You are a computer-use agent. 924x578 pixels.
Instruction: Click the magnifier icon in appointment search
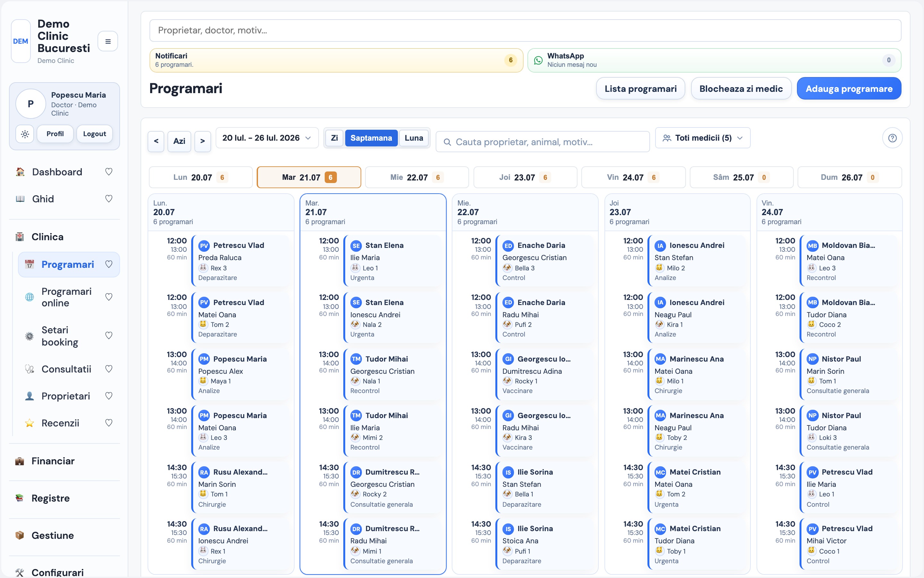point(447,142)
